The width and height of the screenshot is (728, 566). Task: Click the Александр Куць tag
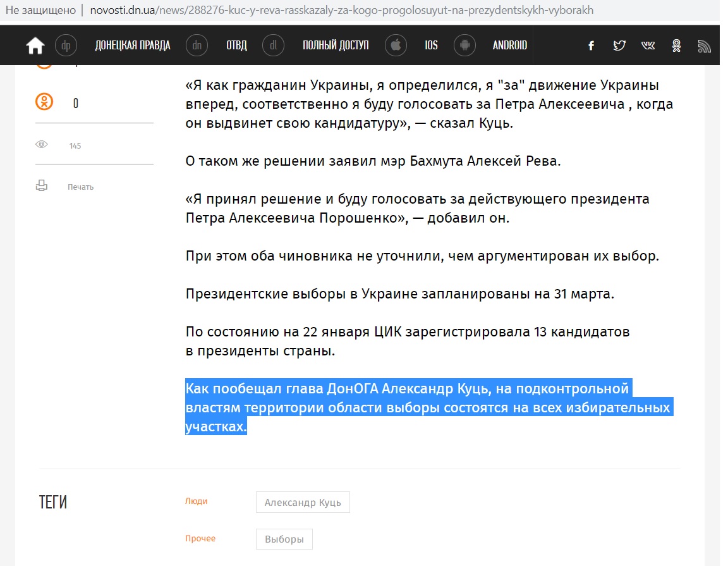click(x=302, y=501)
